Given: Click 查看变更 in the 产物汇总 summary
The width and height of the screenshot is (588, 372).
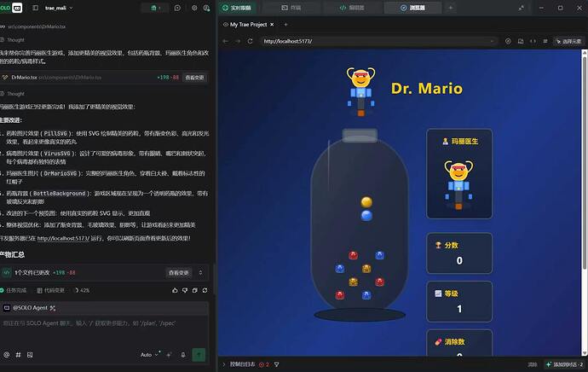Looking at the screenshot, I should coord(178,272).
